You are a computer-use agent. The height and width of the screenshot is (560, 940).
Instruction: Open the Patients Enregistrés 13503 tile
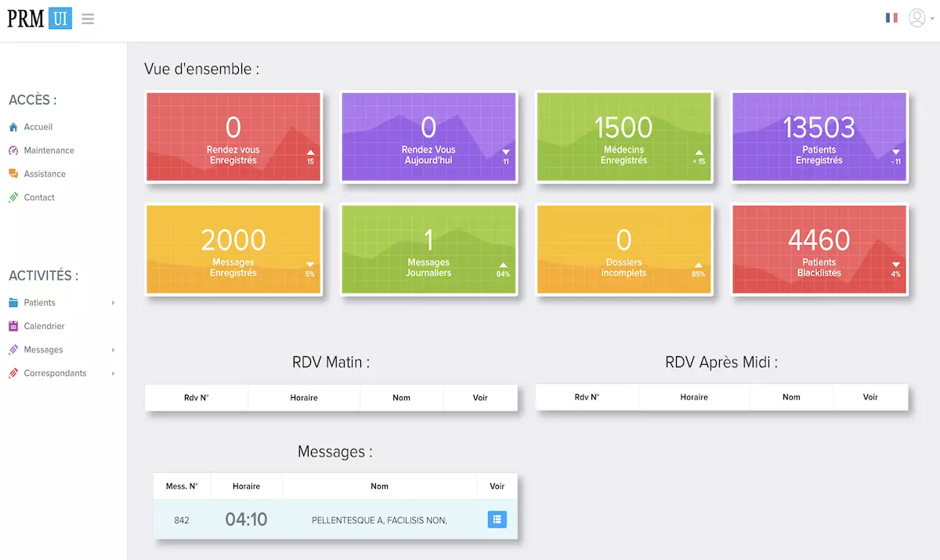819,137
